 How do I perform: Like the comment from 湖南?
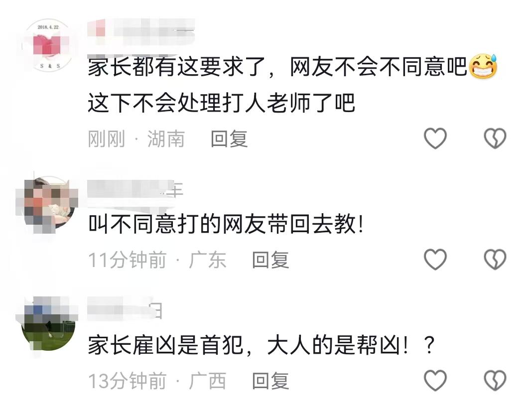(x=435, y=138)
